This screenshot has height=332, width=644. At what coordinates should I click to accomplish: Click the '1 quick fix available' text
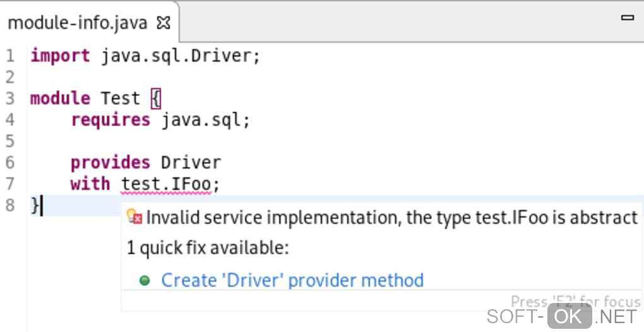tap(208, 248)
